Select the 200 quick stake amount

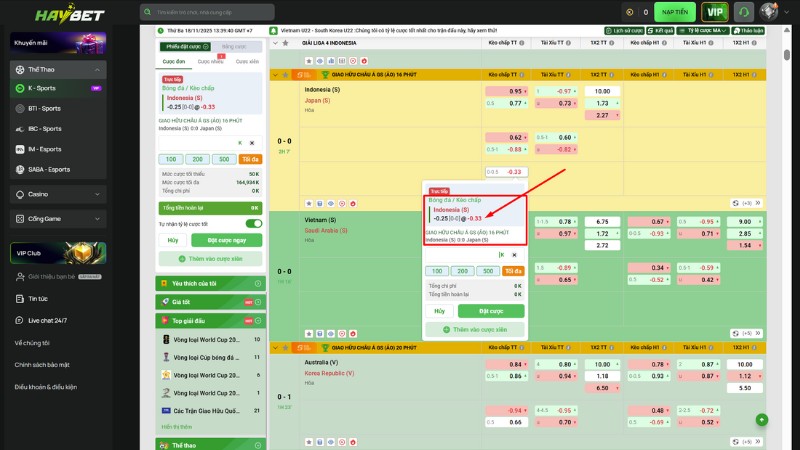click(198, 159)
